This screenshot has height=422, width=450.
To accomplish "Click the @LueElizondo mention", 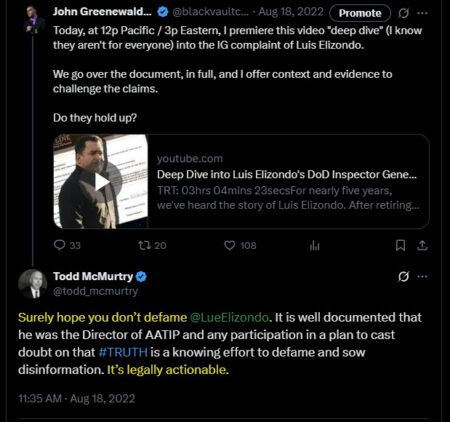I will [x=229, y=317].
